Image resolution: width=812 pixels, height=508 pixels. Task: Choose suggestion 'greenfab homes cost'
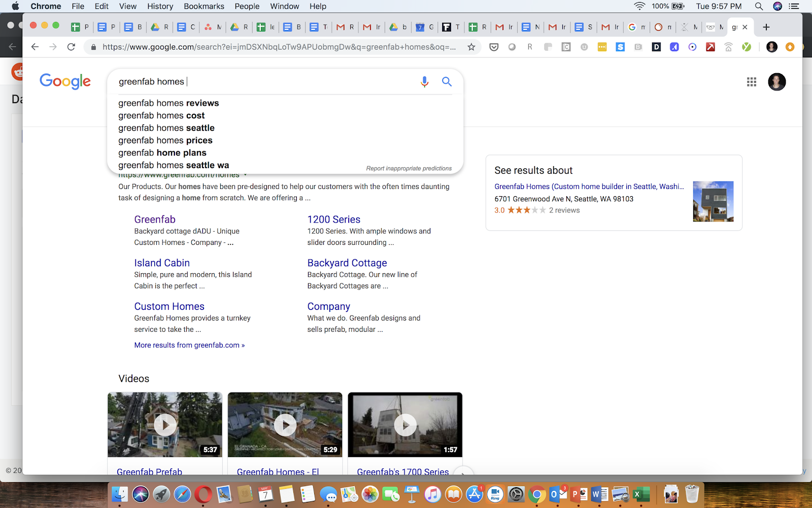161,115
